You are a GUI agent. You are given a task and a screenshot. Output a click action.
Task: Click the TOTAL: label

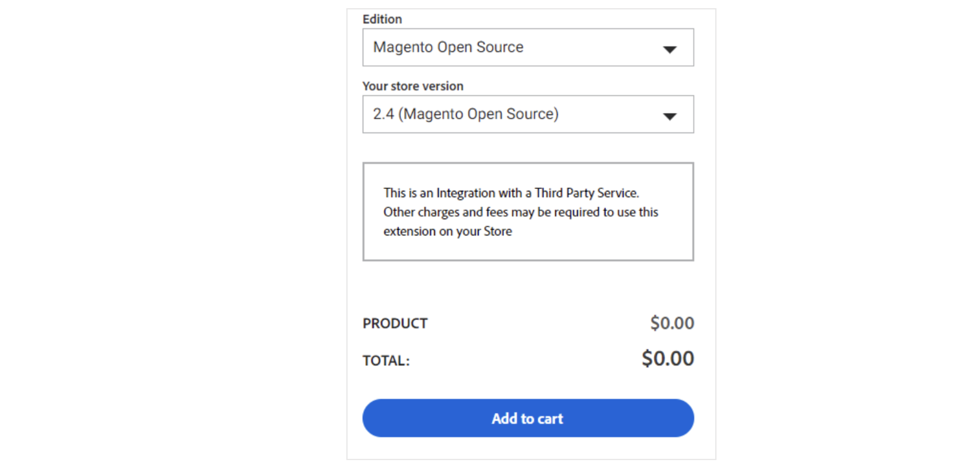(x=386, y=360)
